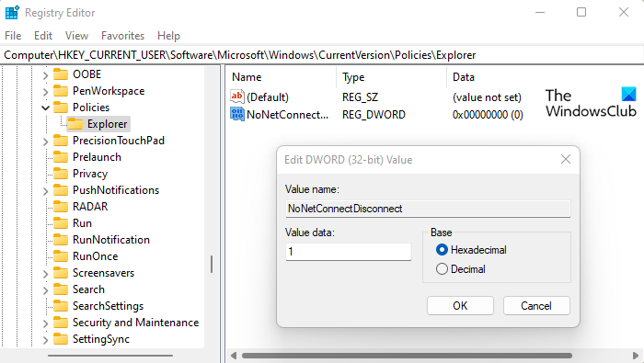Select the "NoNetConnect..." value name
The image size is (644, 363).
tap(287, 115)
